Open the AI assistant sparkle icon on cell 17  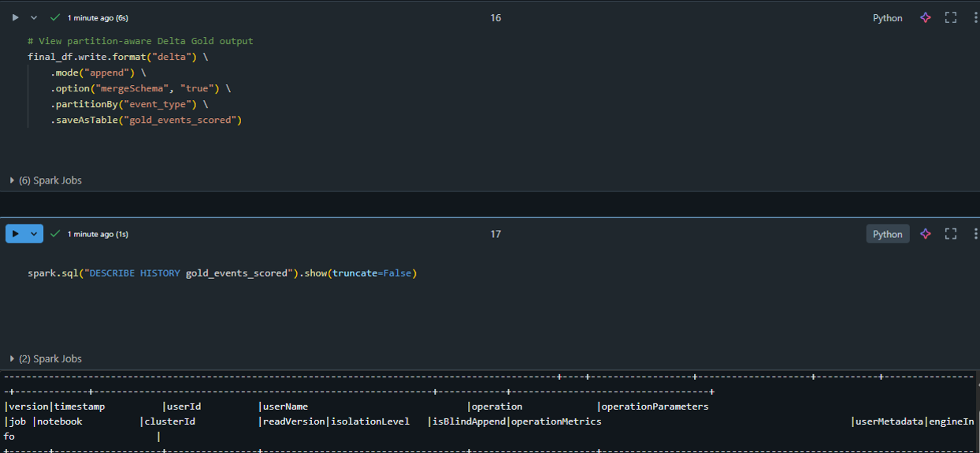tap(926, 234)
